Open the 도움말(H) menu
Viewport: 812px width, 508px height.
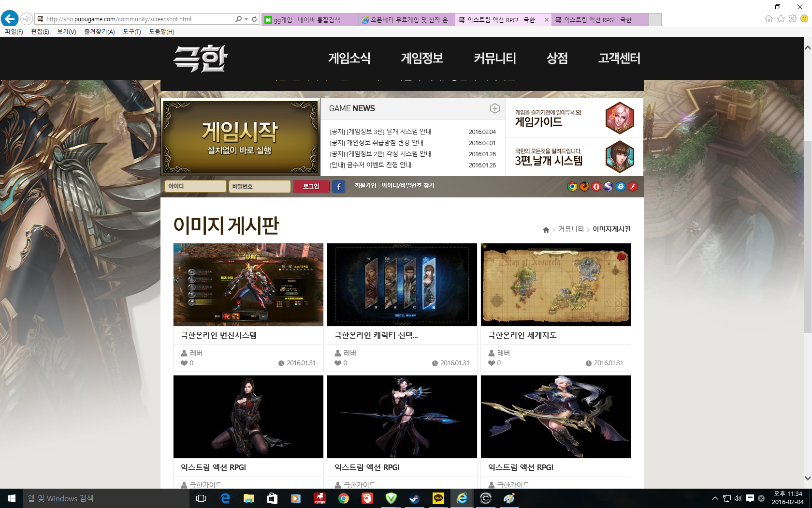coord(161,31)
